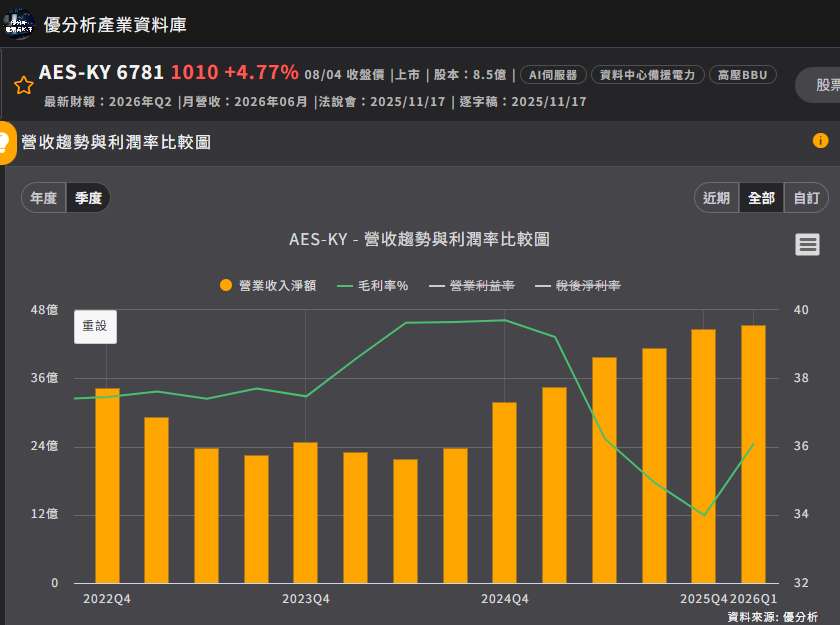Click the 2025Q4 revenue bar
Image resolution: width=840 pixels, height=625 pixels.
(x=703, y=456)
